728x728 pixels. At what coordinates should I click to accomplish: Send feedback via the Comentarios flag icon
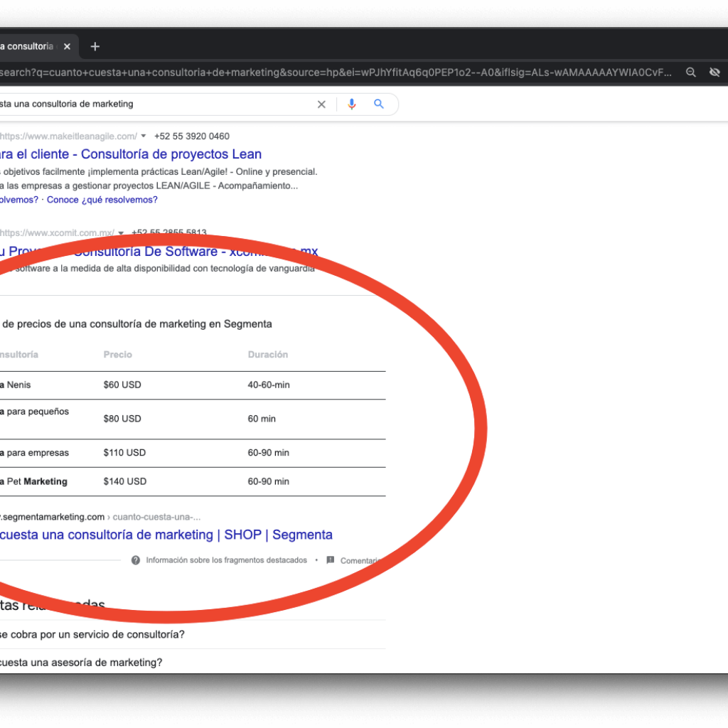pyautogui.click(x=330, y=560)
